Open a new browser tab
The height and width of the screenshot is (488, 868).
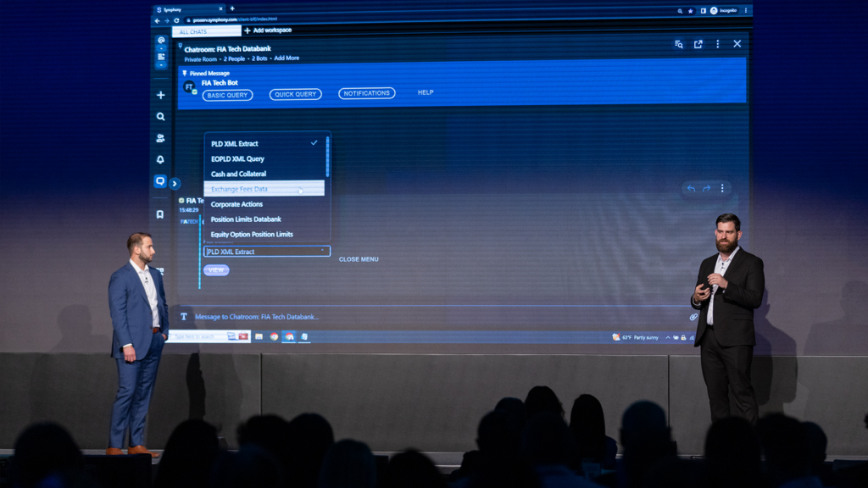(x=232, y=8)
